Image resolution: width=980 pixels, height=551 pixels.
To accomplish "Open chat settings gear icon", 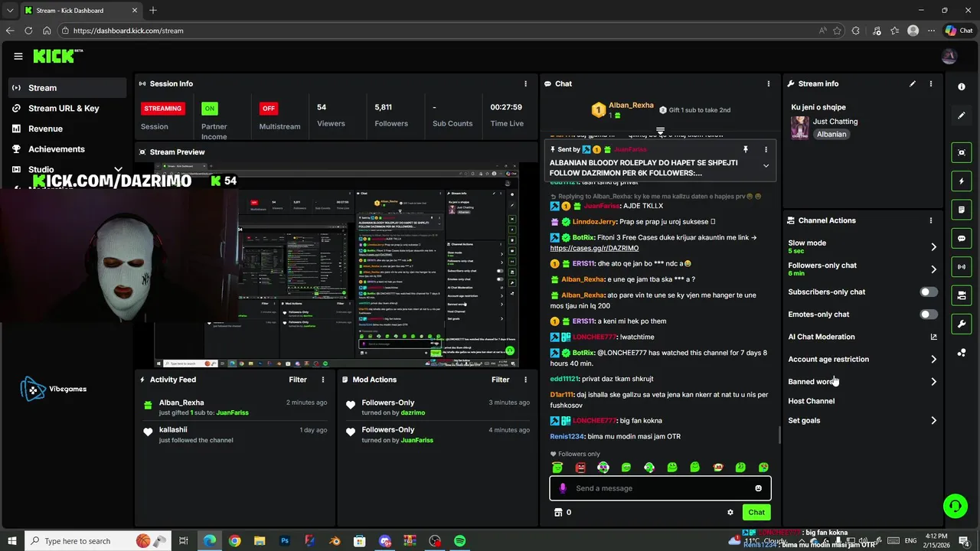I will pos(730,513).
